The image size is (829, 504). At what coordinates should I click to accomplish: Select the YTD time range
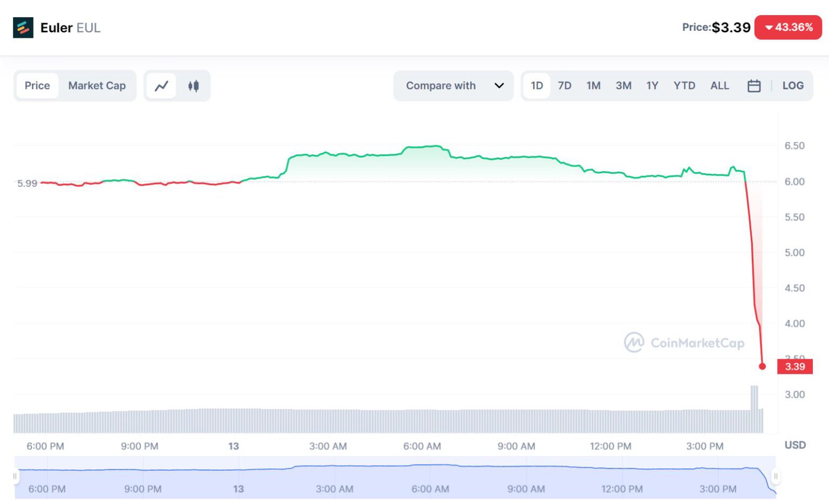[x=684, y=85]
